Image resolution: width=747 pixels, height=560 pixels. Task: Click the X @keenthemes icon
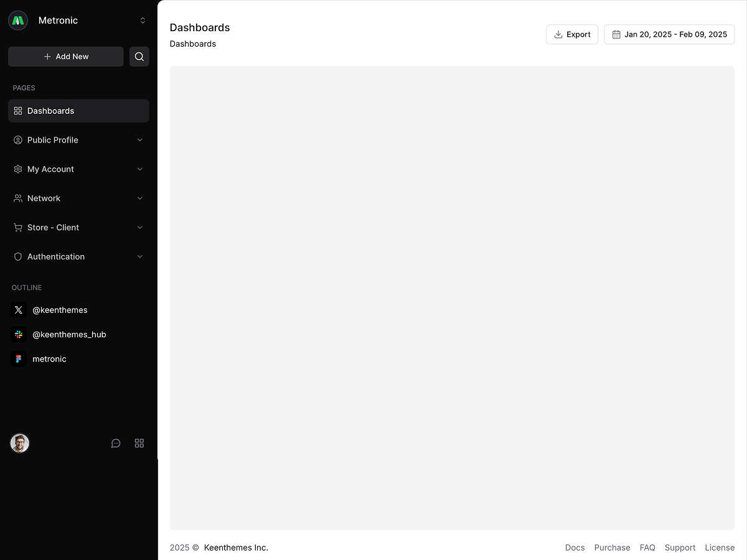[19, 310]
